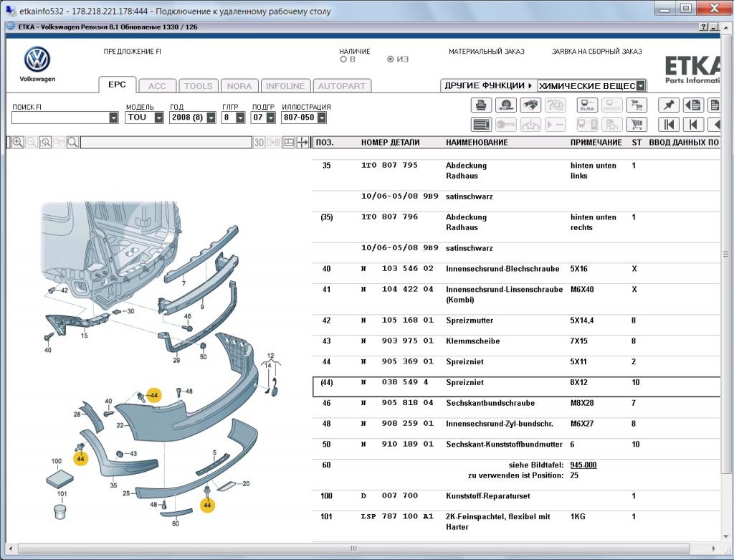
Task: Switch to the EPC tab
Action: click(x=117, y=85)
